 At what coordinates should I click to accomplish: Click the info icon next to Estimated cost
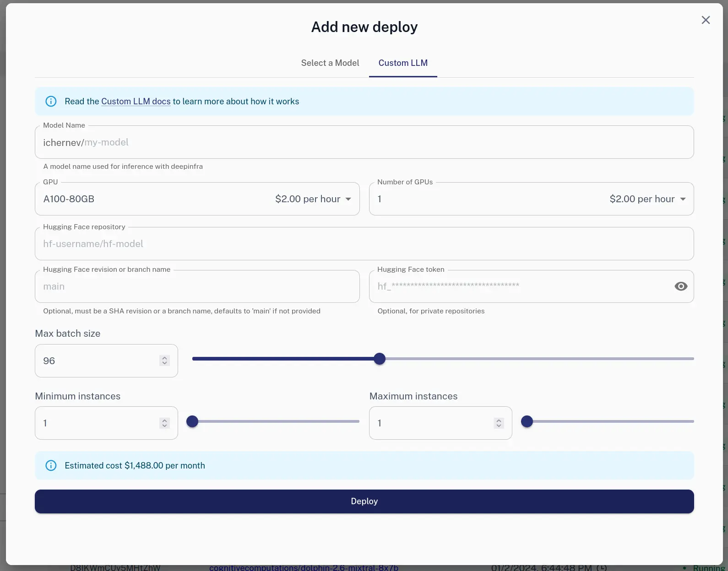pyautogui.click(x=51, y=466)
